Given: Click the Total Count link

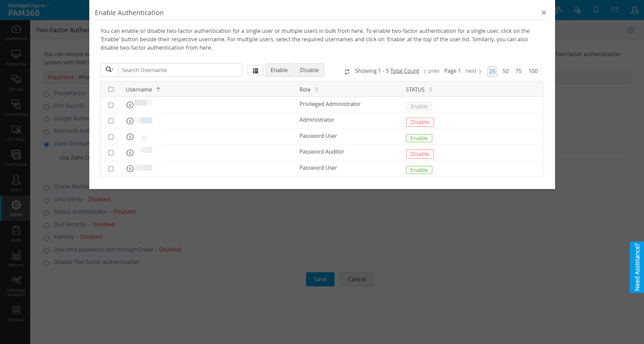Looking at the screenshot, I should click(x=405, y=71).
